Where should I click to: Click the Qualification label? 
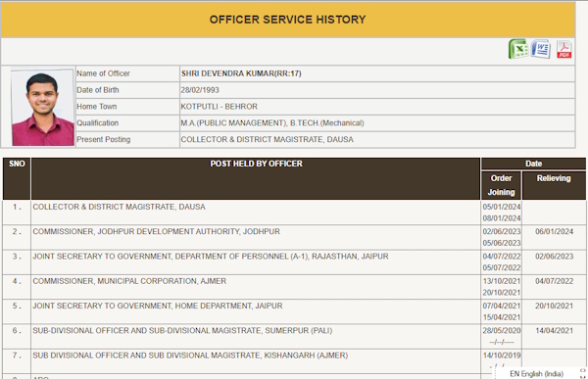(x=97, y=123)
